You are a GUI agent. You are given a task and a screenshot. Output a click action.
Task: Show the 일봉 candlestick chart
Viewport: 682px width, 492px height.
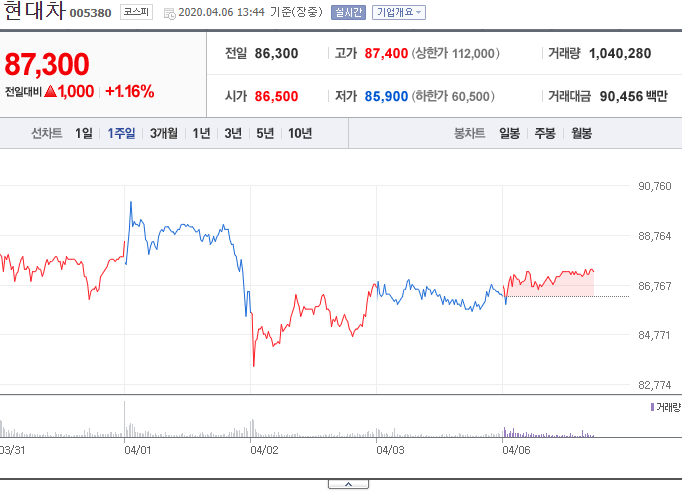click(509, 133)
